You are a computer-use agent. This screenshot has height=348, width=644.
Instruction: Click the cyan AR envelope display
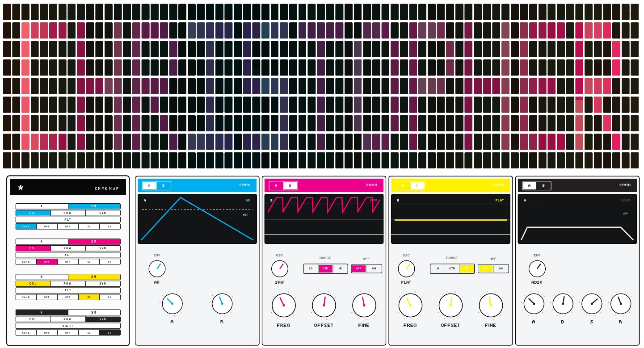point(197,219)
